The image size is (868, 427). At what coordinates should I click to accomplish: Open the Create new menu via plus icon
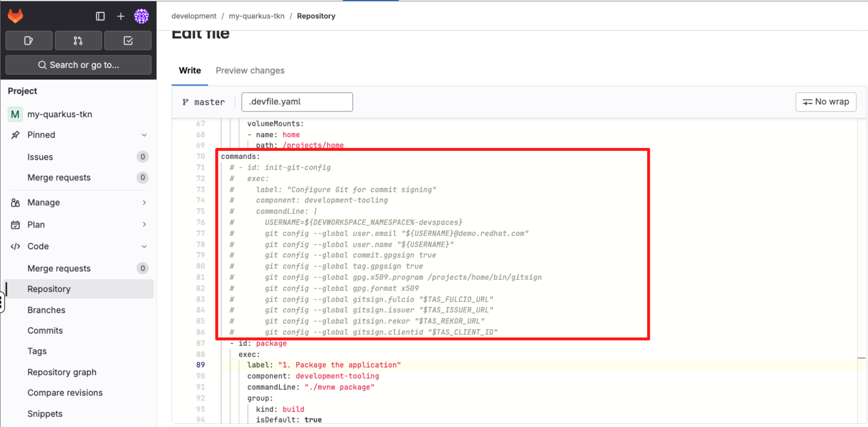coord(120,16)
